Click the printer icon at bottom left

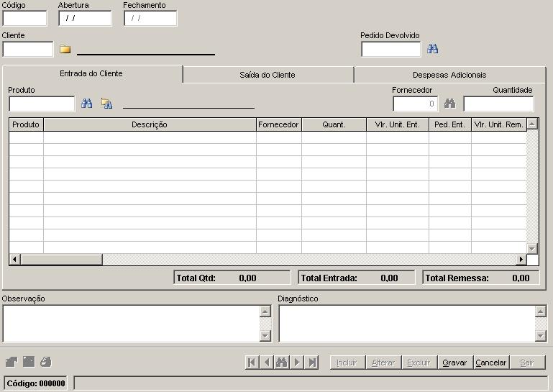[46, 362]
